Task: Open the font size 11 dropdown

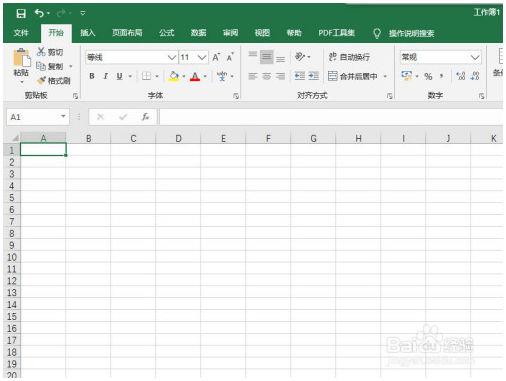Action: tap(202, 57)
